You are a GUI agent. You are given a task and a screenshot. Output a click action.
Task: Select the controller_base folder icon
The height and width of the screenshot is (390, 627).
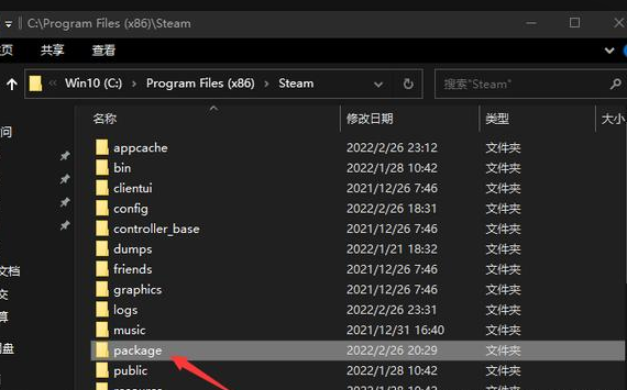[102, 228]
